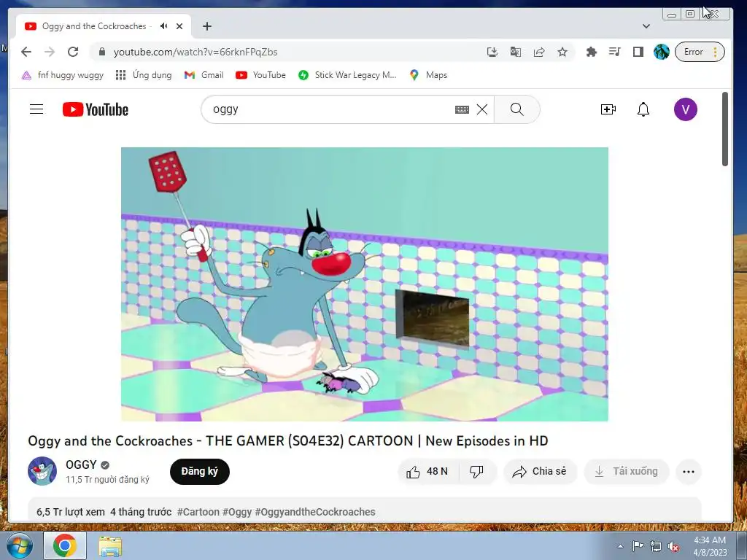Open the Action Center flag icon
Image resolution: width=747 pixels, height=560 pixels.
[x=638, y=546]
